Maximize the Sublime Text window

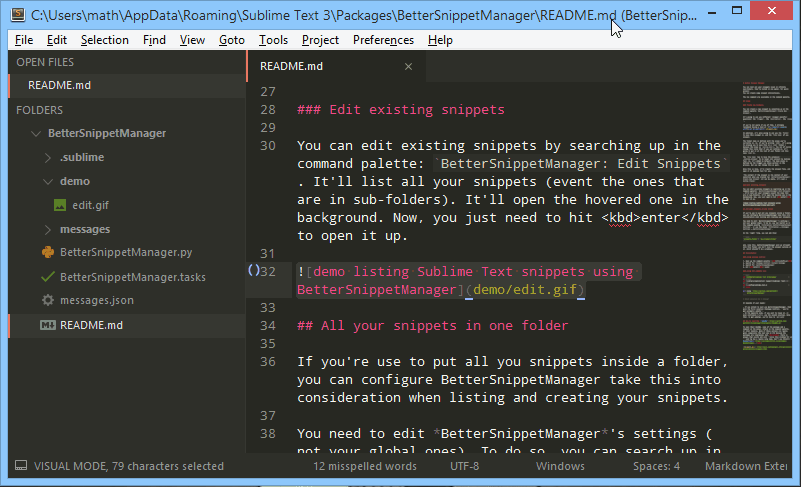tap(737, 10)
